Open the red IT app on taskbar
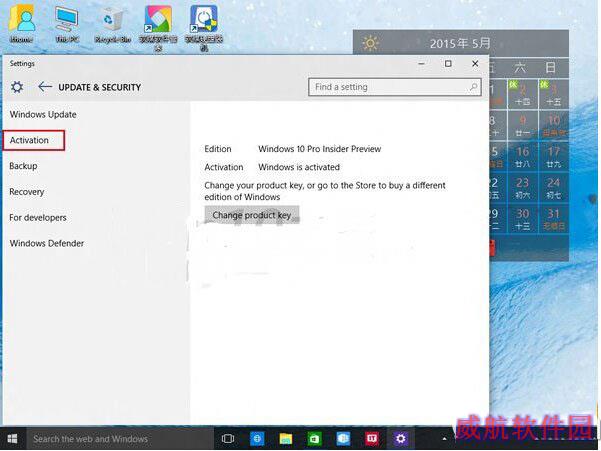The width and height of the screenshot is (601, 451). tap(371, 438)
